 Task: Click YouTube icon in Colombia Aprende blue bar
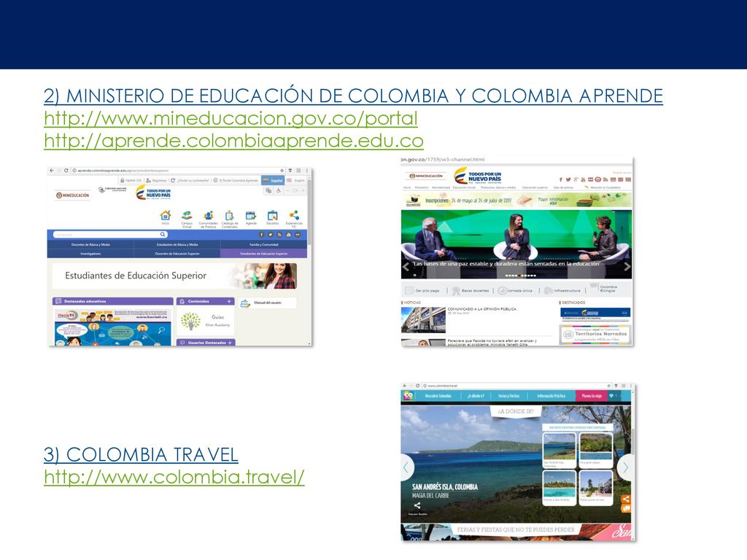(x=288, y=234)
